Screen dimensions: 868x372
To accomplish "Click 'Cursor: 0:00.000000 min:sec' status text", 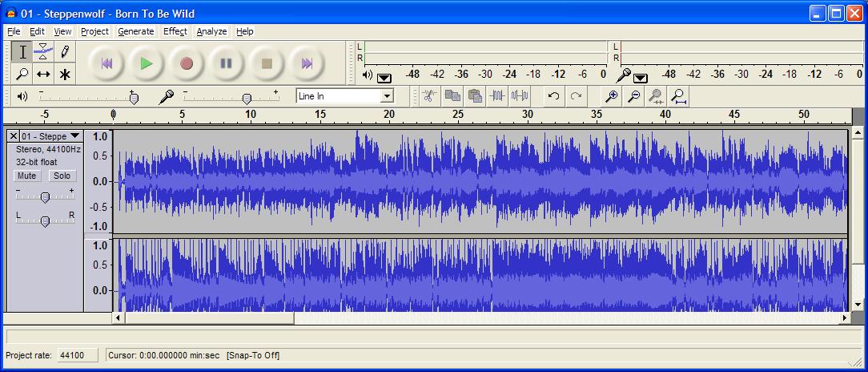I will [x=164, y=355].
